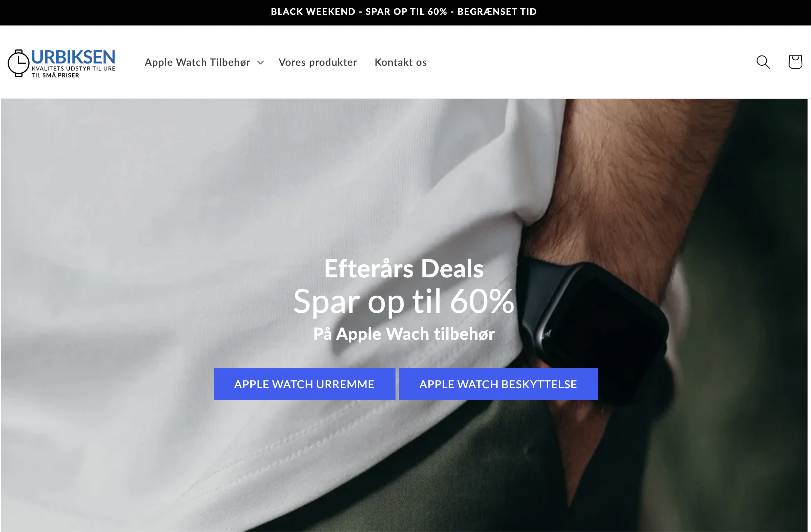The width and height of the screenshot is (811, 532).
Task: Click the blue URBIKSEN logo wordmark
Action: click(73, 57)
